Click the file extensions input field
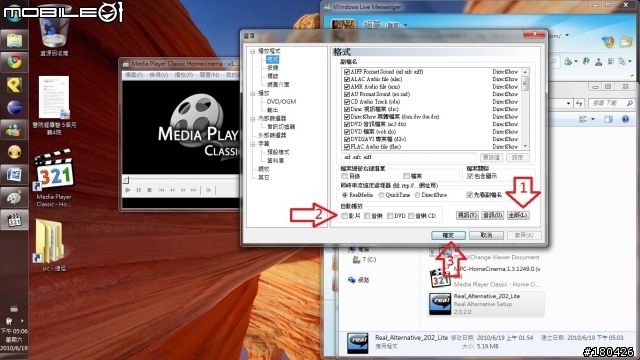 click(x=409, y=157)
